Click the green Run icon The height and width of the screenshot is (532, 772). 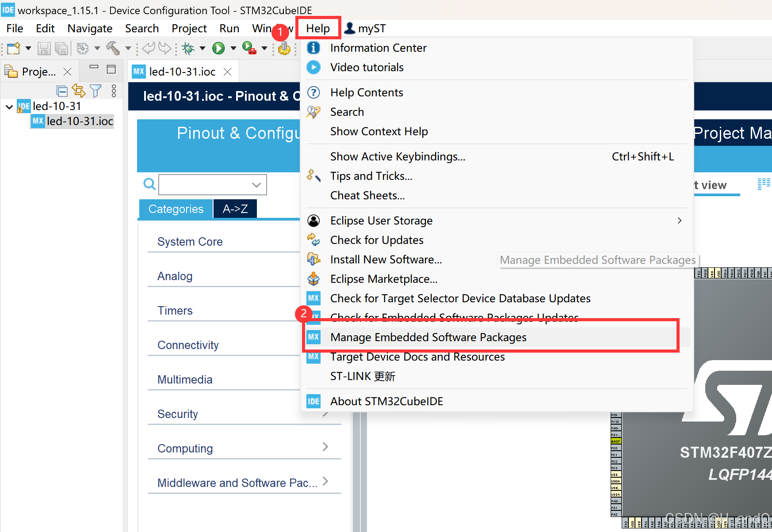point(218,48)
